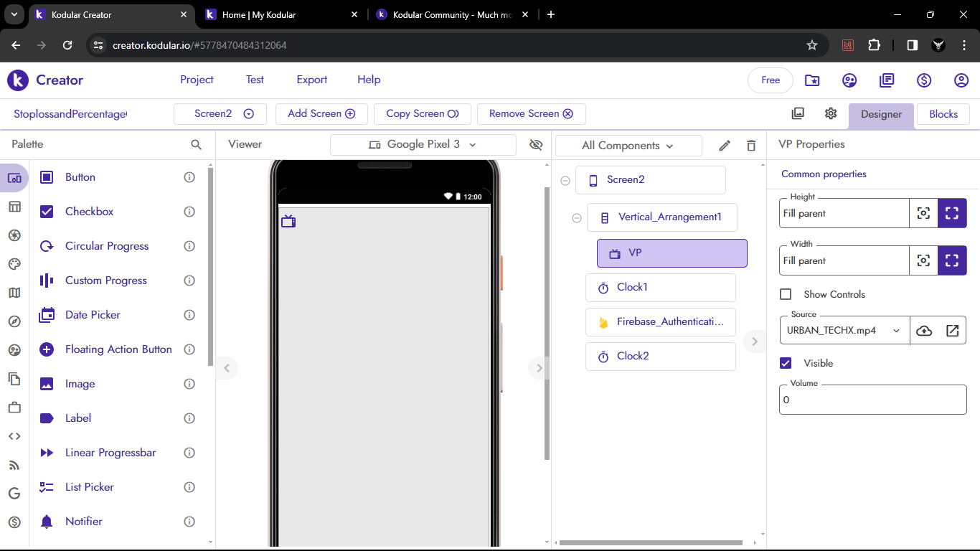The width and height of the screenshot is (980, 551).
Task: Collapse the Vertical_Arrangement1 tree node
Action: pos(576,217)
